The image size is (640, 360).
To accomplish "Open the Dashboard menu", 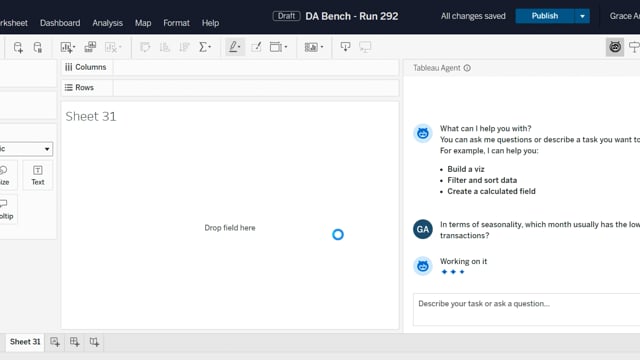I will point(60,23).
